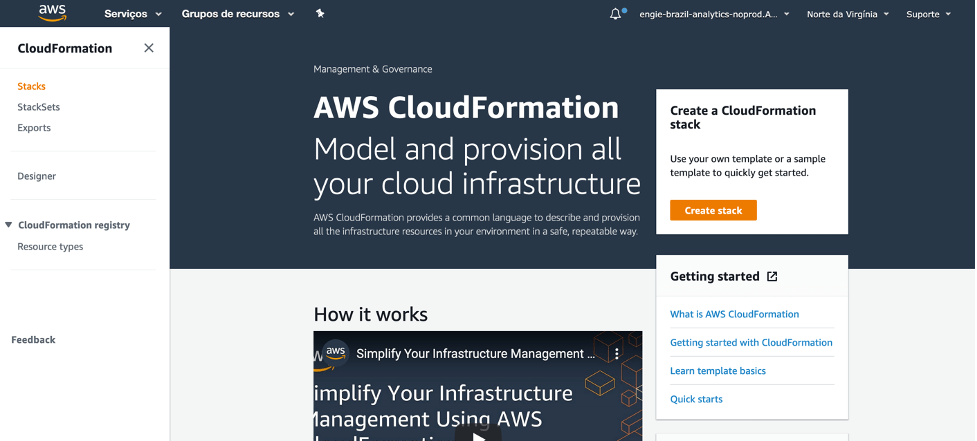Click the Feedback link
The image size is (977, 441).
click(33, 339)
